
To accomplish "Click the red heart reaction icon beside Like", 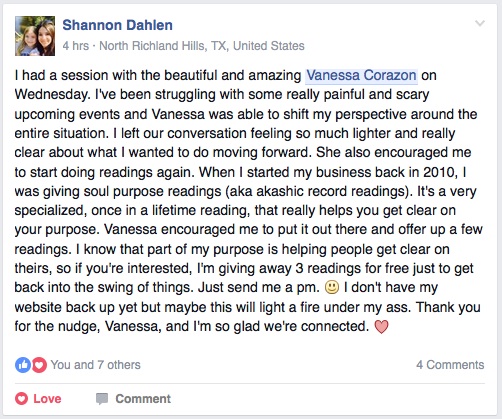I will coord(39,365).
